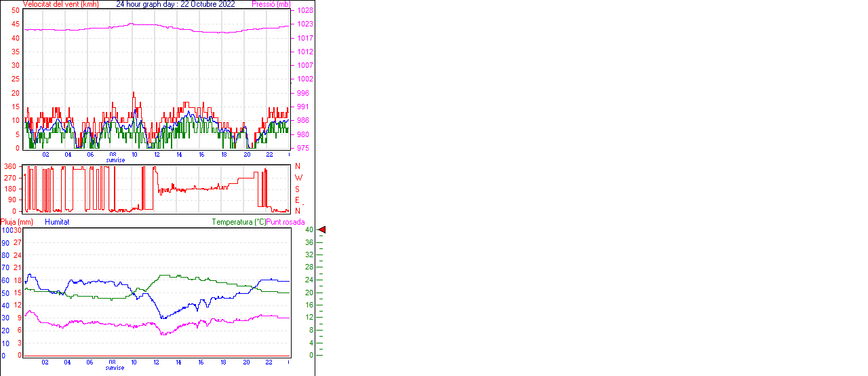Click the 'sunrise' marker under the wind graph
868x376 pixels.
[x=115, y=160]
